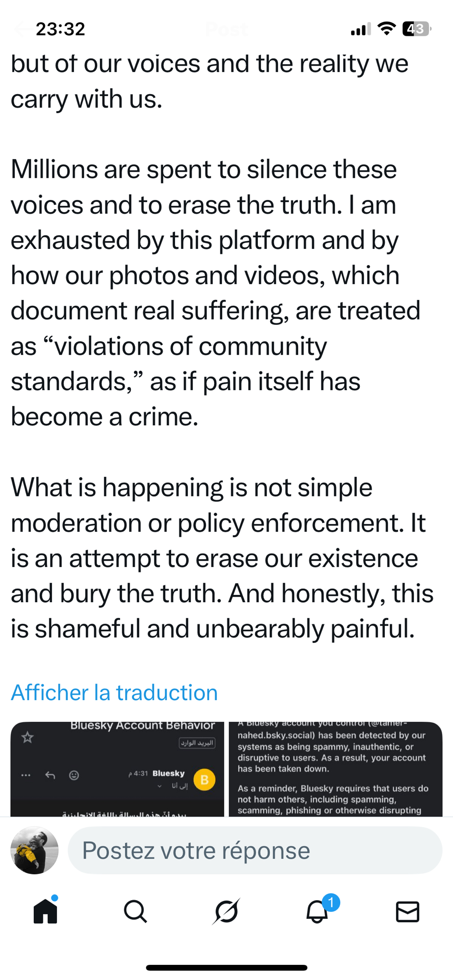The image size is (453, 980).
Task: Click 'Afficher la traduction' link
Action: point(114,693)
